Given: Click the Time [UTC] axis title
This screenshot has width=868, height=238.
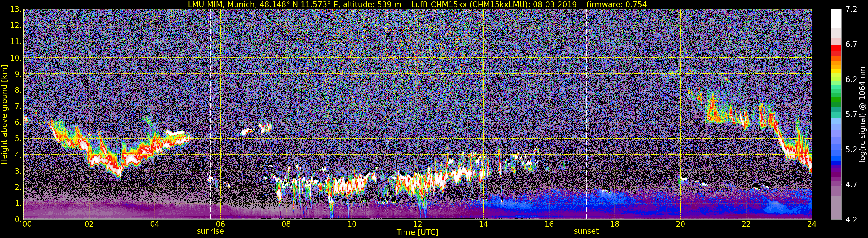Looking at the screenshot, I should click(417, 232).
